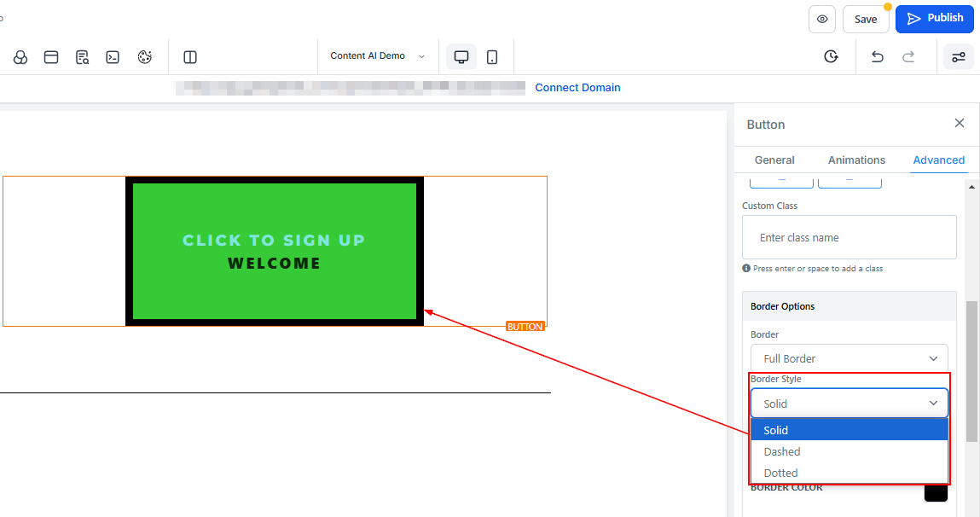This screenshot has width=980, height=517.
Task: Open the Animations tab
Action: pos(856,160)
